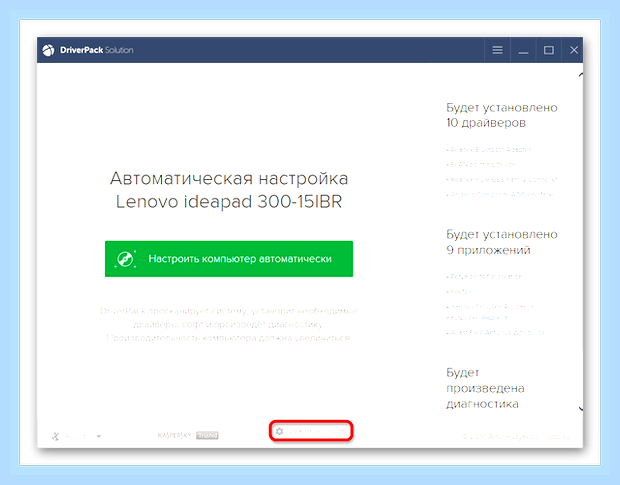The image size is (620, 485).
Task: Select Realtek PCIe GBE Family Controller entry
Action: tap(502, 179)
